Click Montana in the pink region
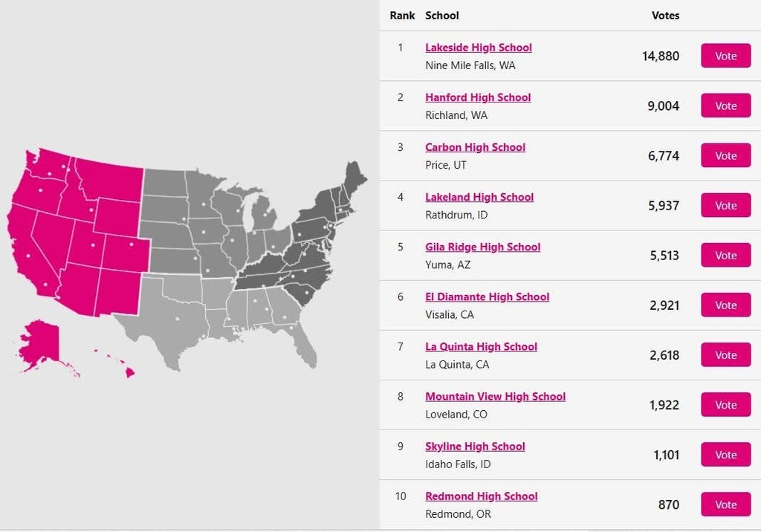This screenshot has height=532, width=761. 109,177
